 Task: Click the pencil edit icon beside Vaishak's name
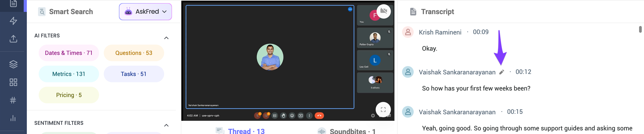tap(502, 72)
